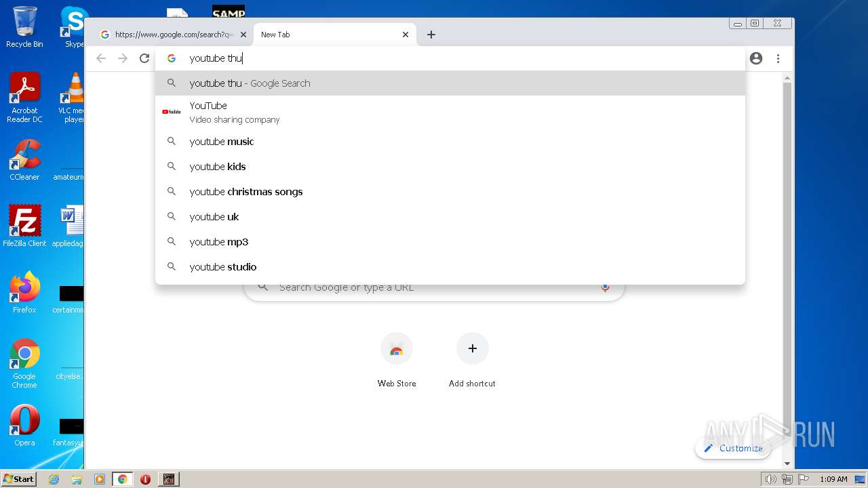Pick the 'youtube christmas songs' suggestion
This screenshot has height=488, width=868.
450,191
